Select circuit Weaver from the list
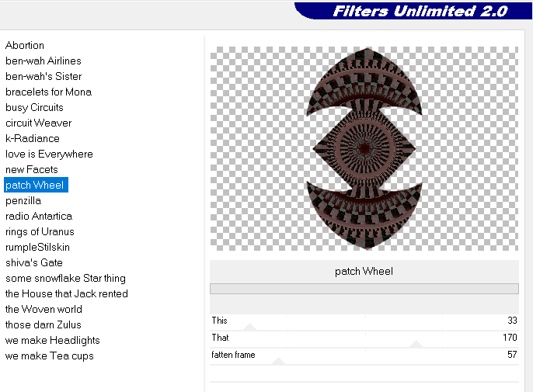Screen dimensions: 533x392 tap(38, 123)
